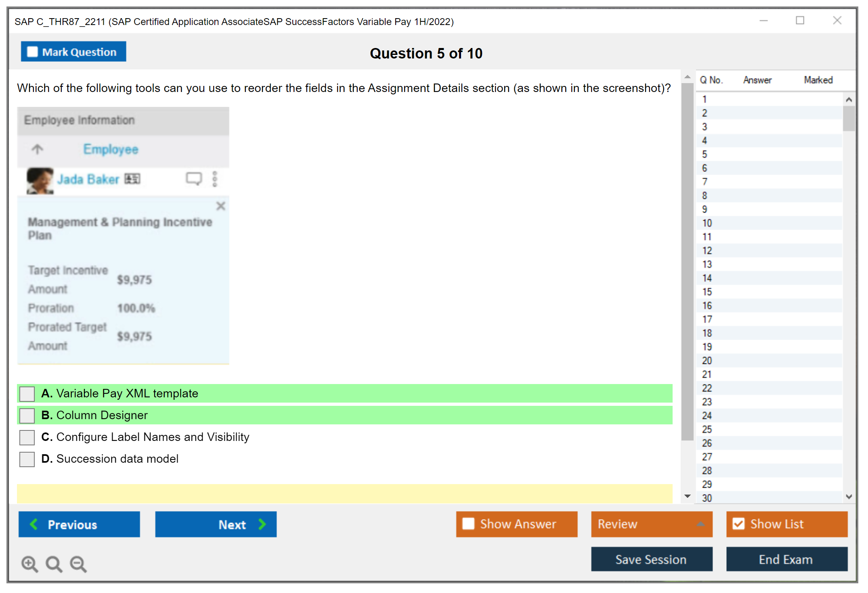Viewport: 868px width, 593px height.
Task: Select question 12 in the list
Action: [x=707, y=251]
